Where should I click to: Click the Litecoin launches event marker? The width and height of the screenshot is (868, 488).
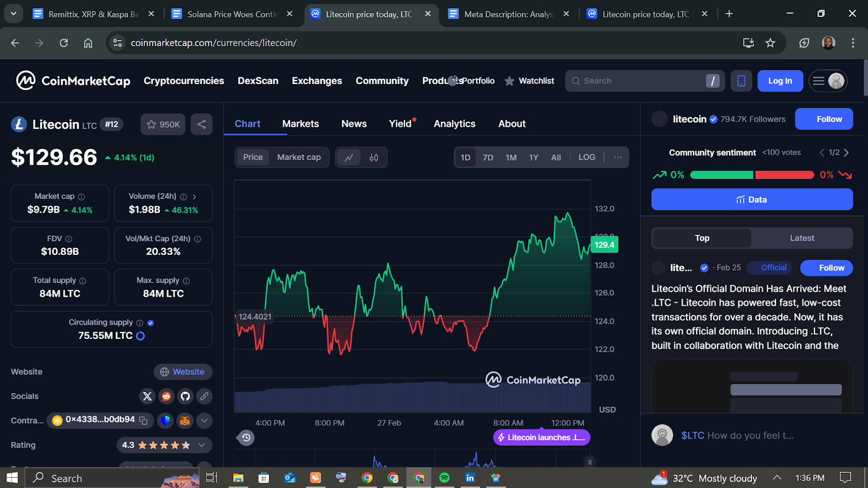tap(541, 438)
